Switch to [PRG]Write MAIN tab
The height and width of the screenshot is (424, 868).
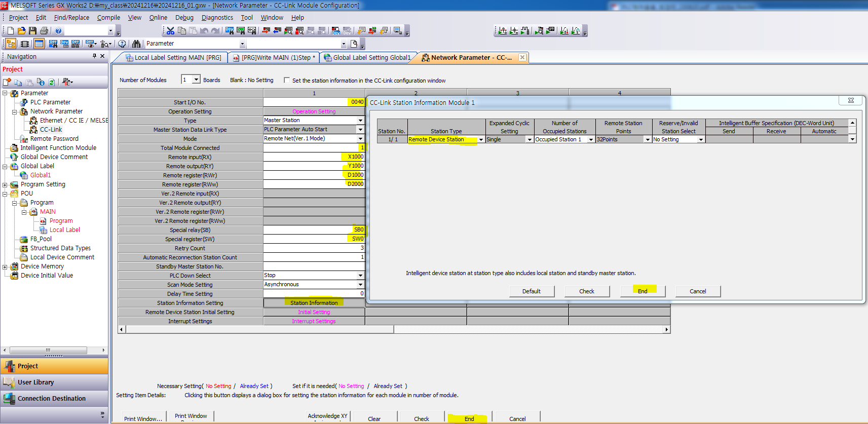[x=275, y=57]
